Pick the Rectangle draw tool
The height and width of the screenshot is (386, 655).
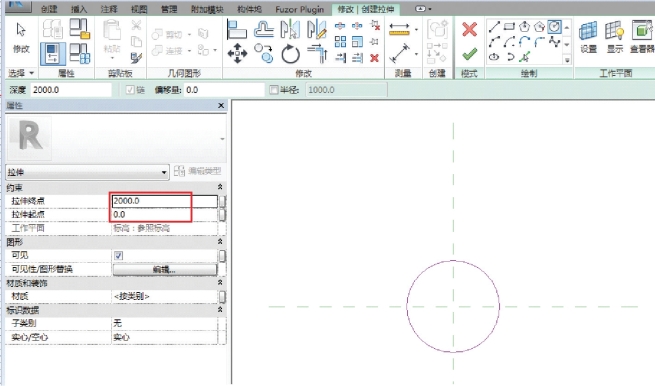point(509,27)
